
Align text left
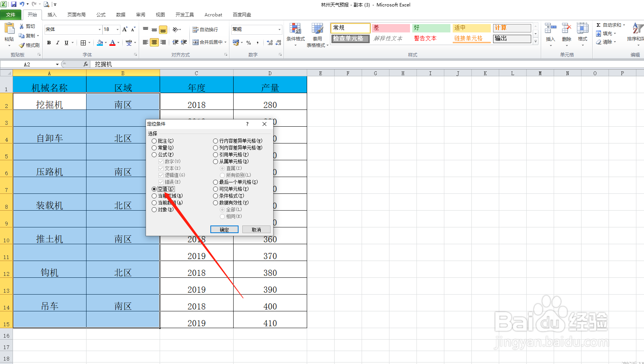(146, 42)
